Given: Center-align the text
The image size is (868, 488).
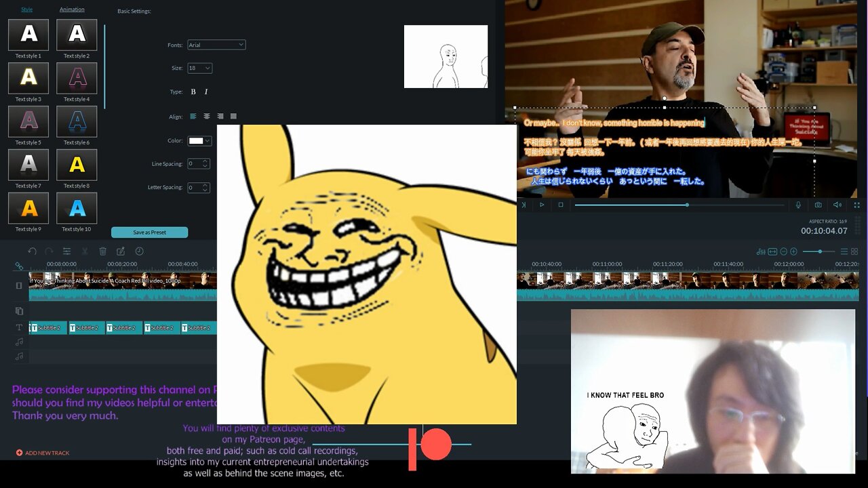Looking at the screenshot, I should click(207, 117).
